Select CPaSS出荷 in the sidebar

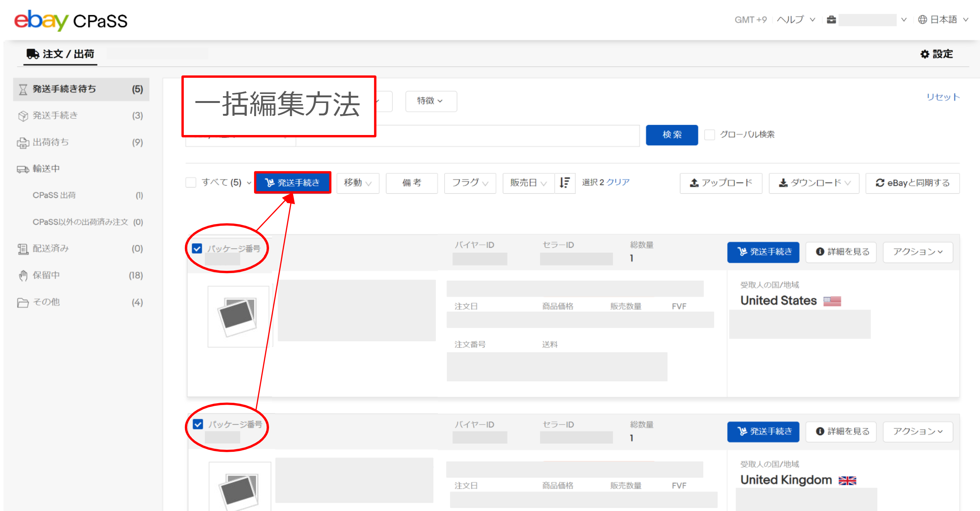[54, 195]
